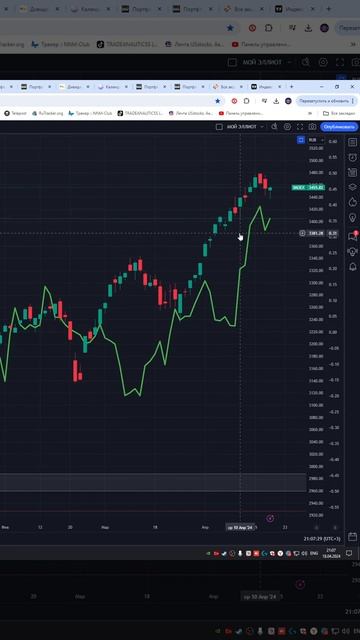The width and height of the screenshot is (360, 640).
Task: Expand the bookmarks overflow chevron
Action: click(x=310, y=113)
